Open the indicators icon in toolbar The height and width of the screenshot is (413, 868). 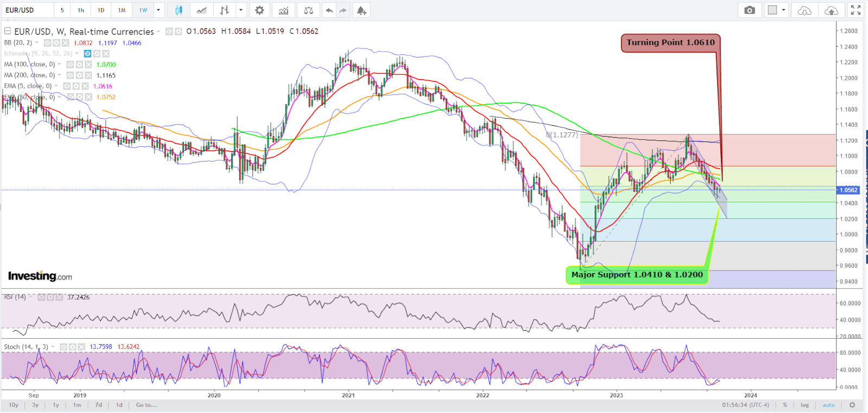[x=284, y=10]
